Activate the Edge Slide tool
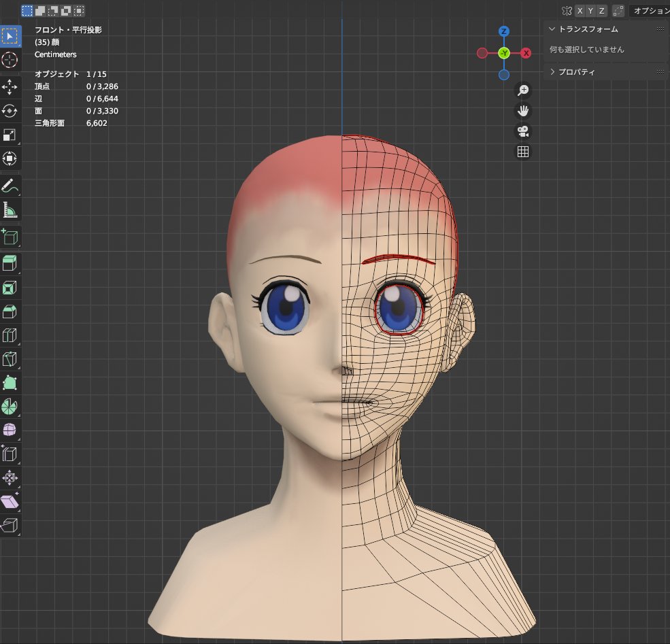This screenshot has width=670, height=644. pyautogui.click(x=10, y=454)
